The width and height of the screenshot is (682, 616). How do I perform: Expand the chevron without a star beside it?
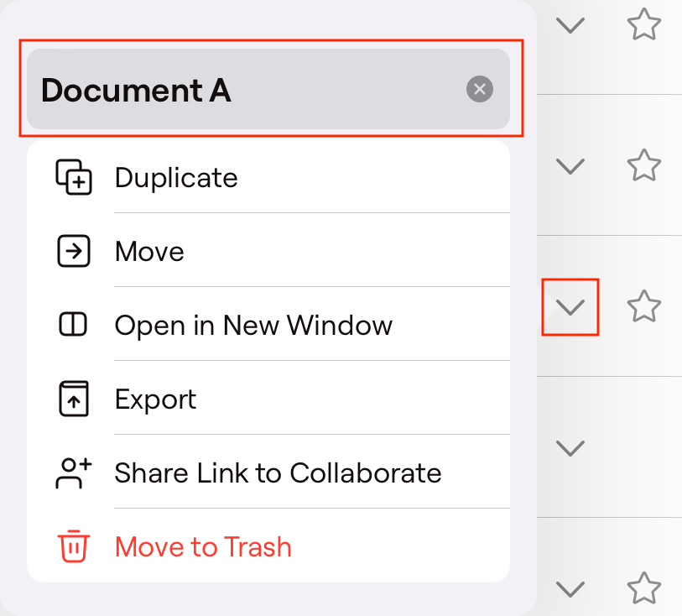pos(570,448)
